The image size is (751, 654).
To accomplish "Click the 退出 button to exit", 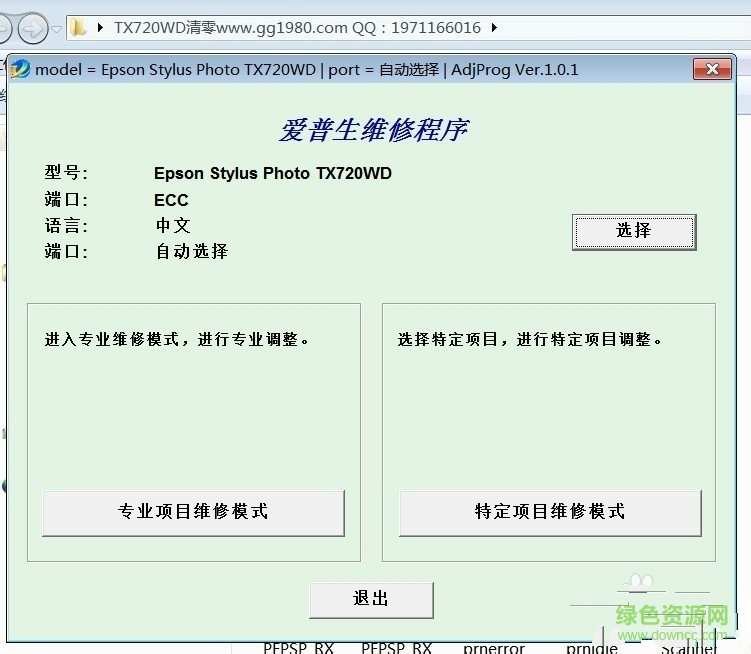I will click(371, 600).
